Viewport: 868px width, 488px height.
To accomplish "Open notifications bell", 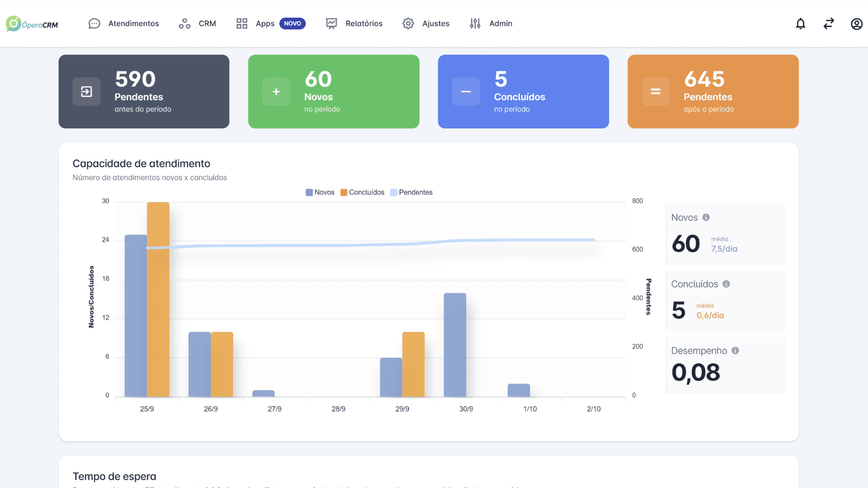I will (801, 23).
